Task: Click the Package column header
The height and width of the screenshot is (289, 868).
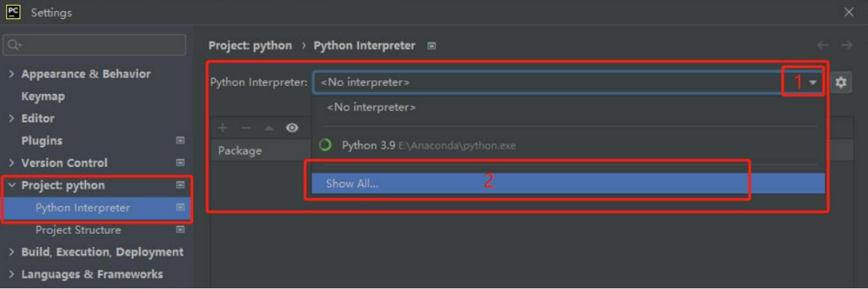Action: coord(240,150)
